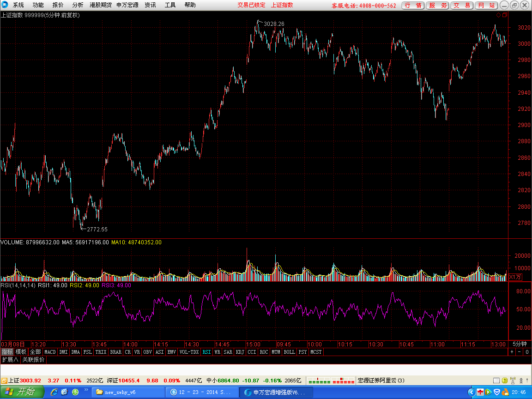
Task: Click the chart pane restore icon
Action: click(505, 15)
